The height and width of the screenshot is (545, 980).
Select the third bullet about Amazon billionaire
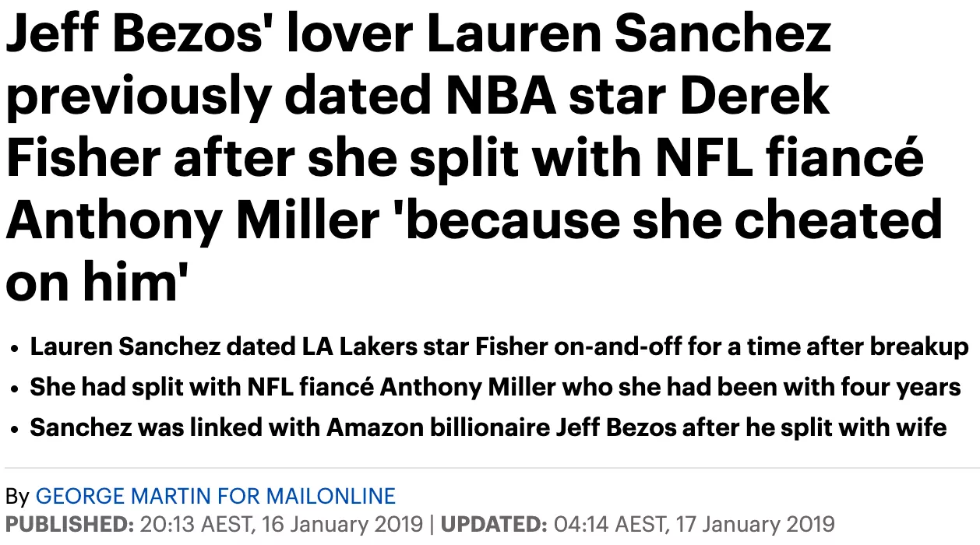pyautogui.click(x=488, y=427)
